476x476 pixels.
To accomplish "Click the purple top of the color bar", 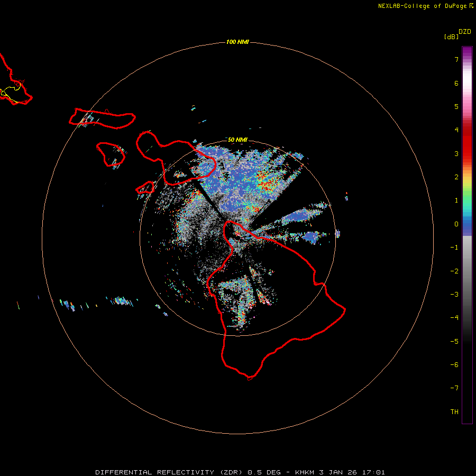I will pyautogui.click(x=467, y=52).
